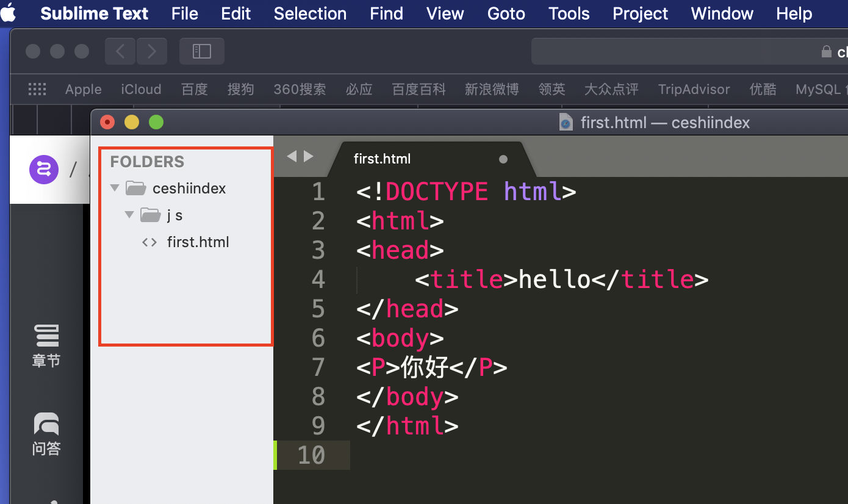Go forward in Safari window
The image size is (848, 504).
(151, 51)
